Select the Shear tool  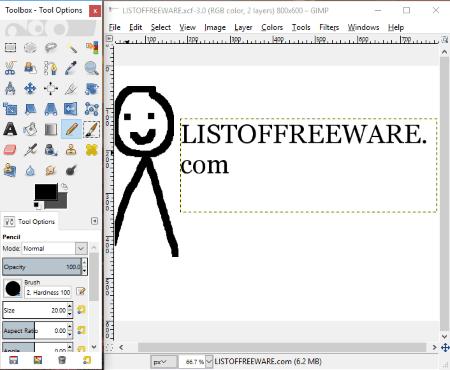pyautogui.click(x=30, y=109)
